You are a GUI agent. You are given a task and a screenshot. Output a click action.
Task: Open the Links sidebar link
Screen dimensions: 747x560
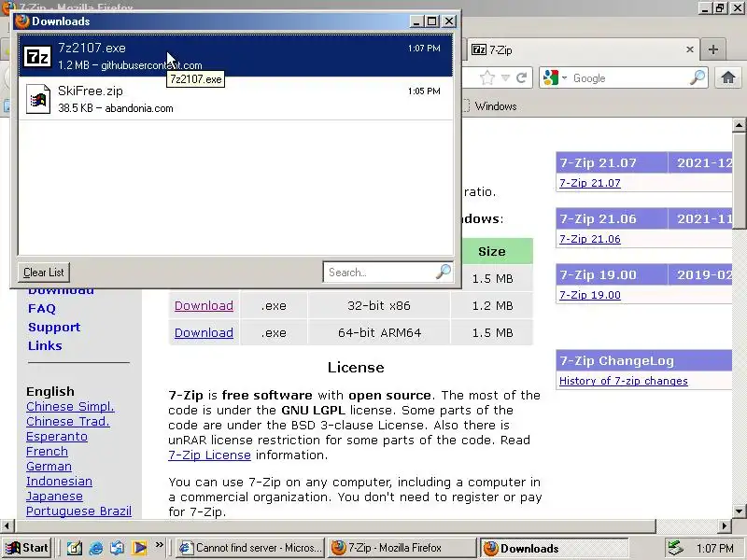coord(45,345)
